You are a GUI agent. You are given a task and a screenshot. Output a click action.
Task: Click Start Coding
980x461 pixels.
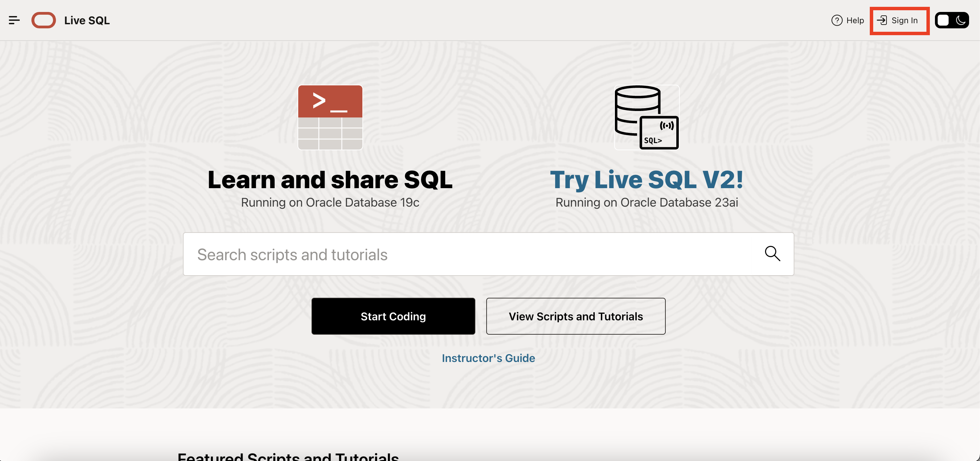(393, 316)
